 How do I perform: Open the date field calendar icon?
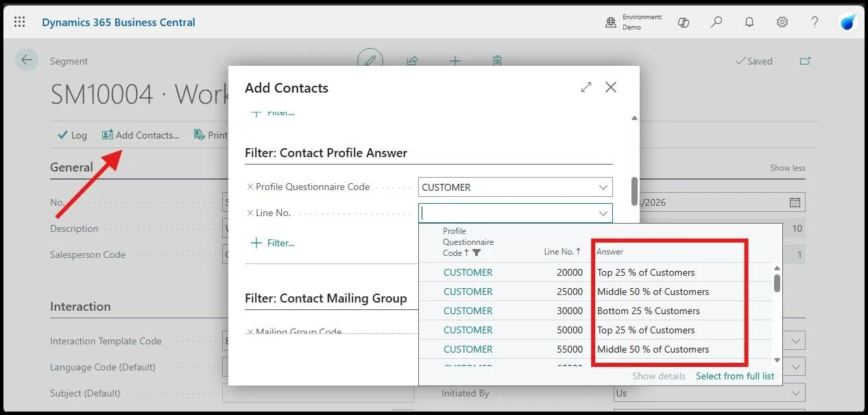click(795, 202)
